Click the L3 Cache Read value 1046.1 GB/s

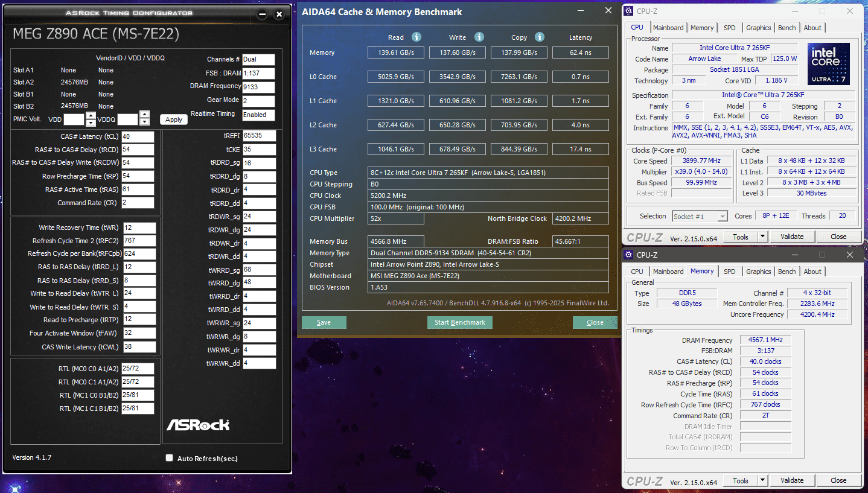pos(396,149)
